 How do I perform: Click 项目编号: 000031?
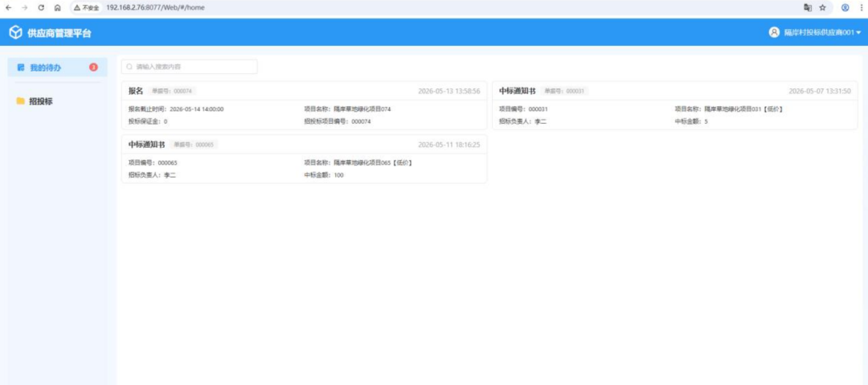tap(523, 109)
